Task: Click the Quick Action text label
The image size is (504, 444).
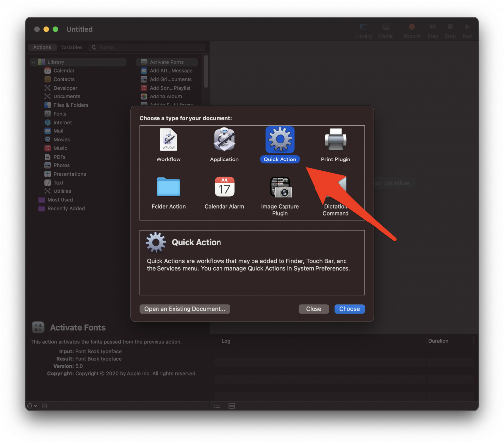Action: click(280, 159)
